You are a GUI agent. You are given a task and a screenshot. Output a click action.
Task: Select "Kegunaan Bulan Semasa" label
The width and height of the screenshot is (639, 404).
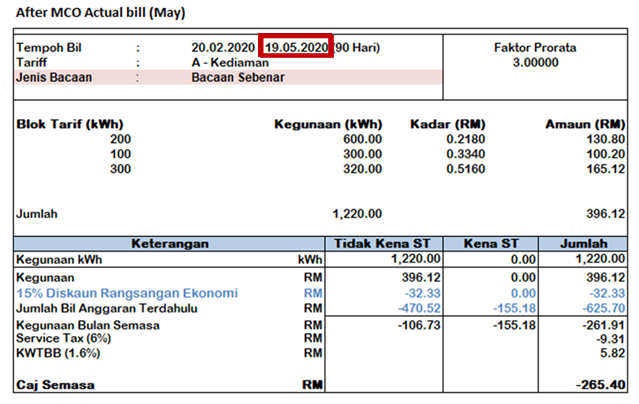(88, 325)
